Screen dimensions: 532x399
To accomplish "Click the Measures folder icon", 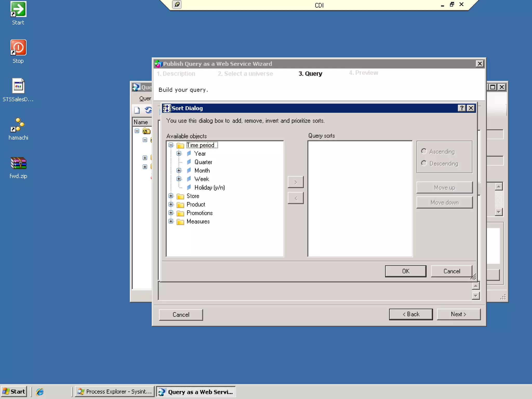I will (x=180, y=222).
